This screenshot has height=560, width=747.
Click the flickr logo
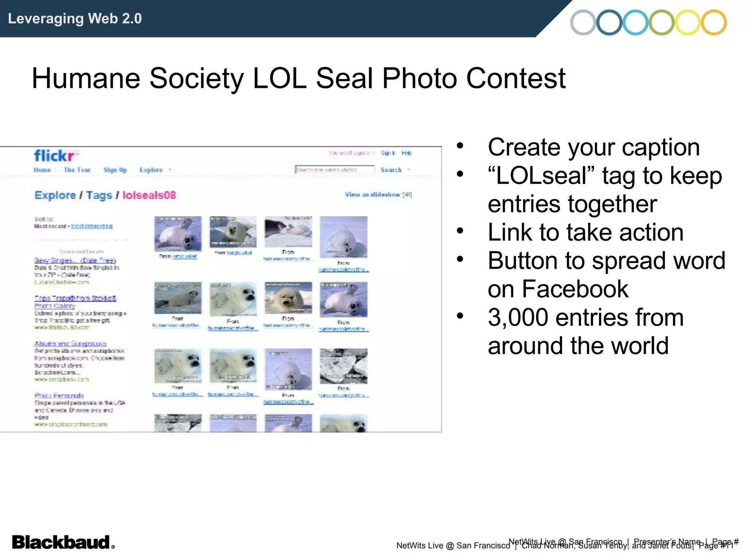[56, 156]
